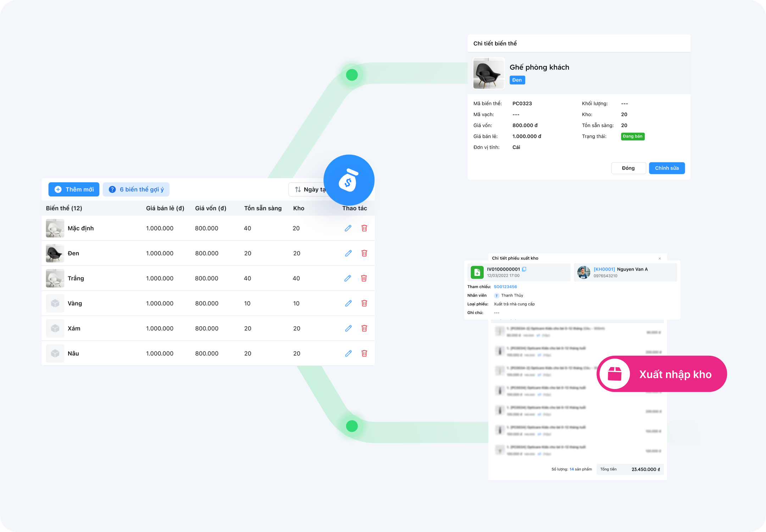The width and height of the screenshot is (766, 532).
Task: Click the Xuất nhập kho pink badge
Action: point(662,374)
